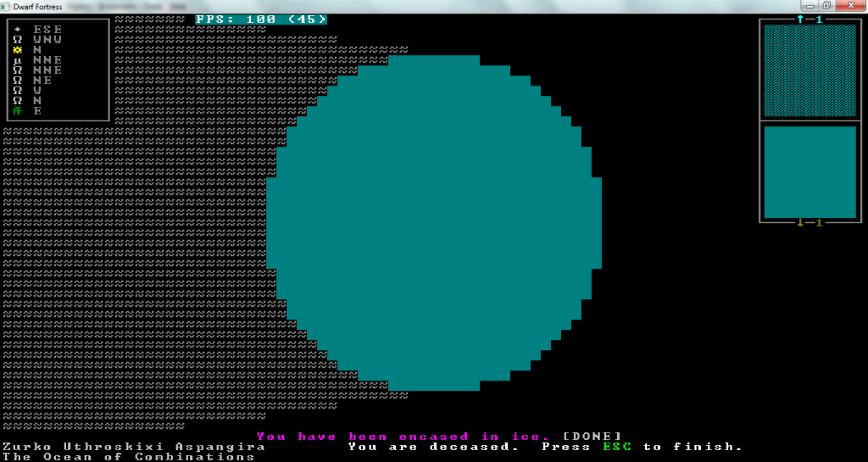This screenshot has width=868, height=462.
Task: Select the solid teal lower z-level preview
Action: (x=810, y=172)
